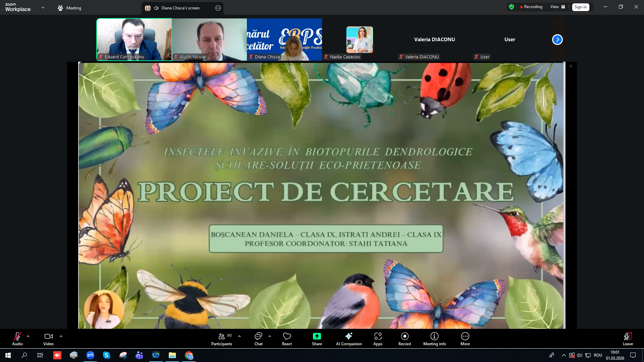
Task: Open AI Companion panel
Action: tap(348, 338)
